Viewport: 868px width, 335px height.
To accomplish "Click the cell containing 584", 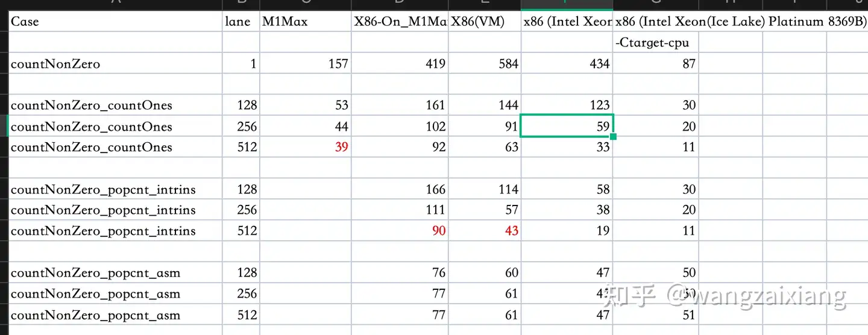I will [485, 63].
